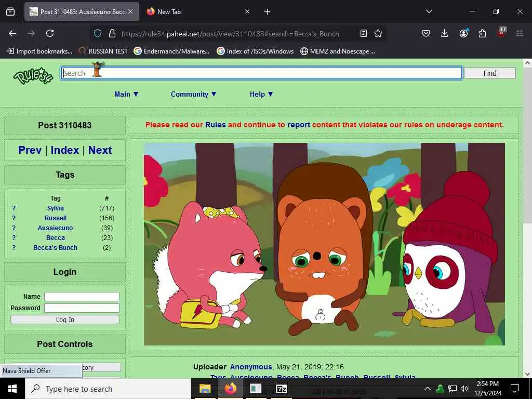Open the MEMZ and Noescape bookmark
The width and height of the screenshot is (532, 399).
point(338,51)
